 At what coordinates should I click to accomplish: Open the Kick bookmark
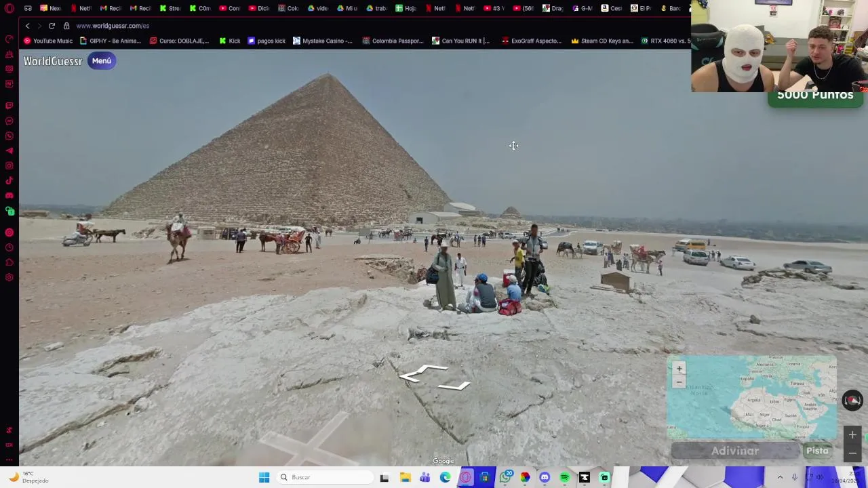[230, 41]
